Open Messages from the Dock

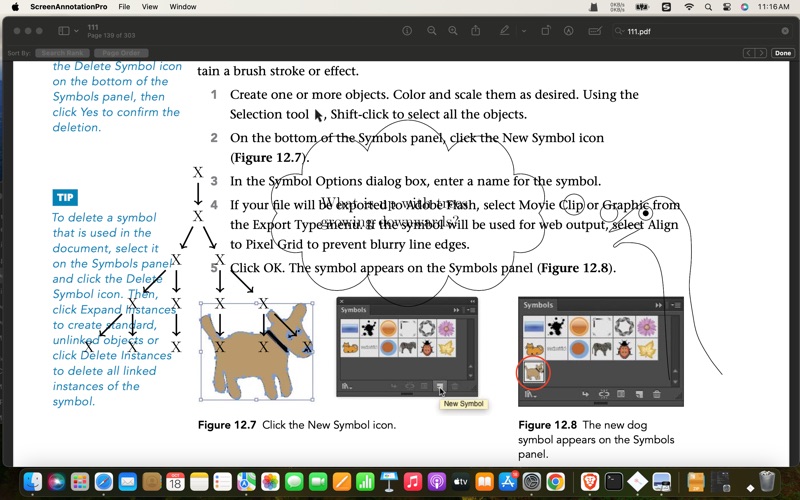point(294,481)
